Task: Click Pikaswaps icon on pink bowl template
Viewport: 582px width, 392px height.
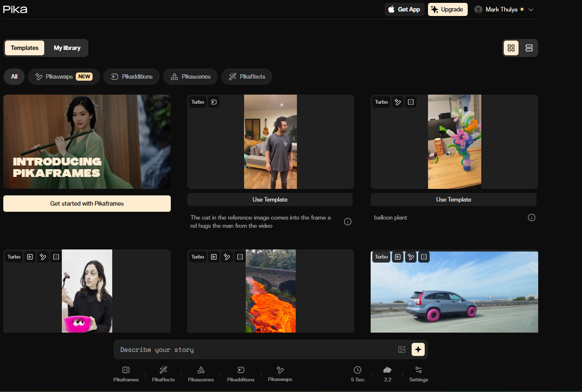Action: pyautogui.click(x=43, y=257)
